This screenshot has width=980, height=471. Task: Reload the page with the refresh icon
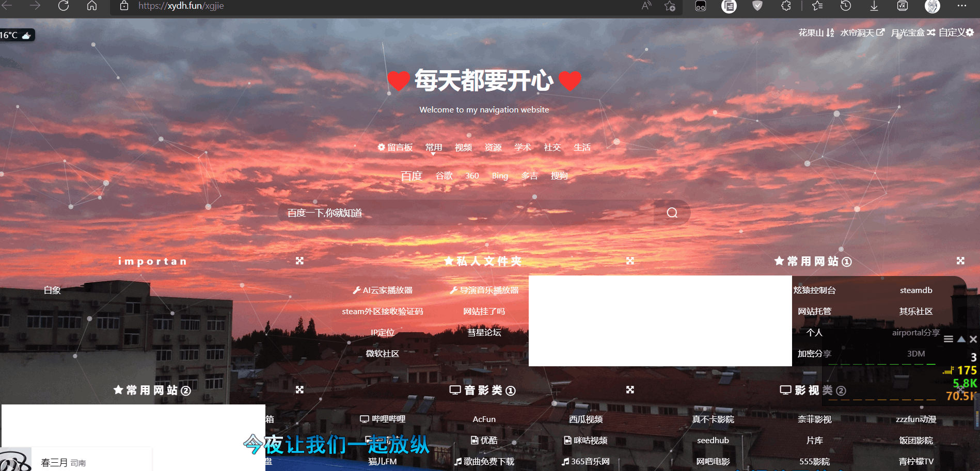(64, 6)
